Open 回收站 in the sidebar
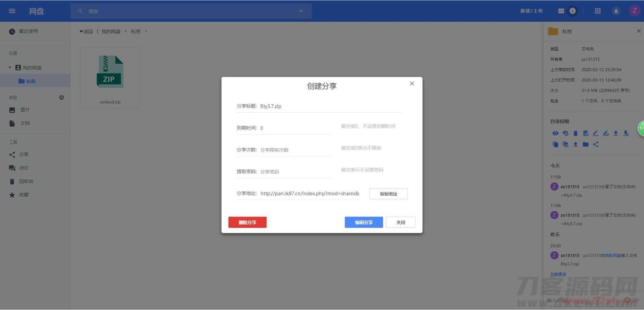Viewport: 644px width, 310px height. coord(26,181)
